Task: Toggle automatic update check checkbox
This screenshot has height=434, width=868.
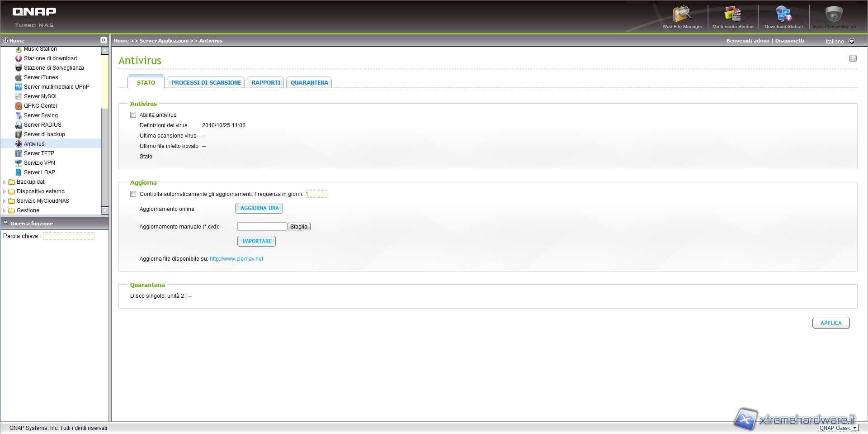Action: (x=133, y=194)
